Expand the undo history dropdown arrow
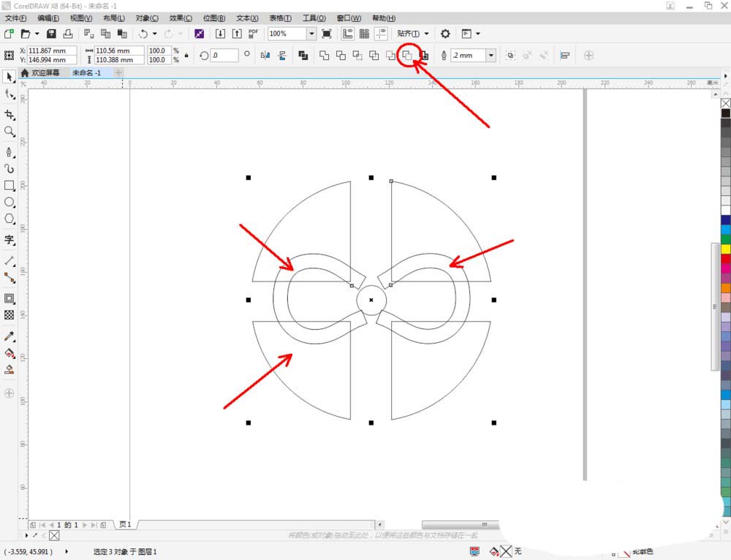Viewport: 731px width, 560px height. click(x=155, y=34)
